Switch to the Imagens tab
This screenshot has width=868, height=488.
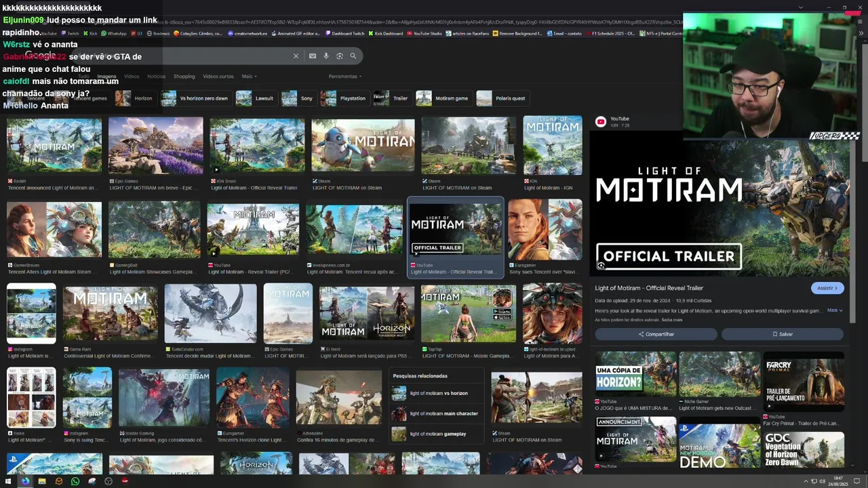pos(106,77)
